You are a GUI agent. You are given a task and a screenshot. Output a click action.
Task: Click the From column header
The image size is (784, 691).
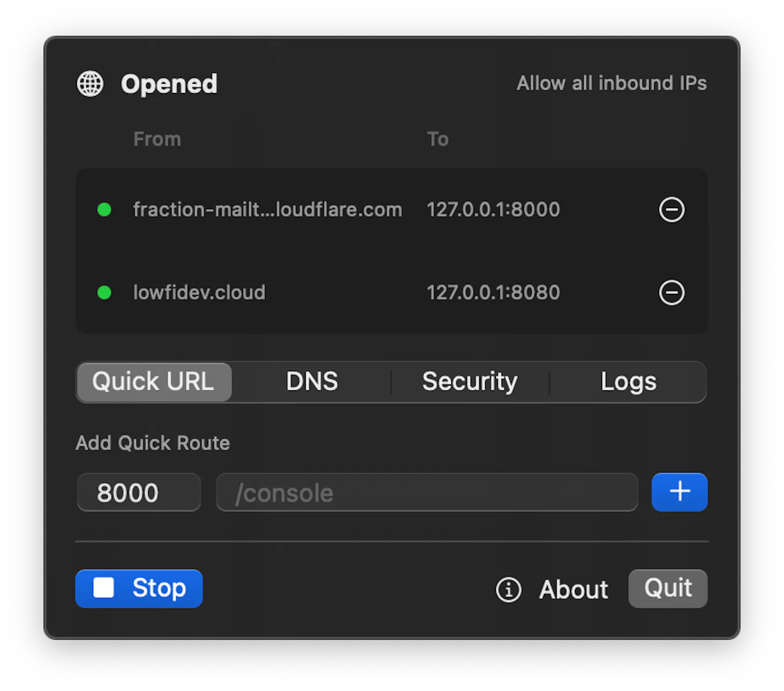point(157,139)
